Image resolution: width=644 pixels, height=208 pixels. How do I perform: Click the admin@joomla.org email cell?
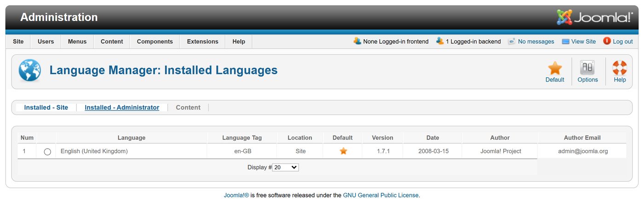582,151
